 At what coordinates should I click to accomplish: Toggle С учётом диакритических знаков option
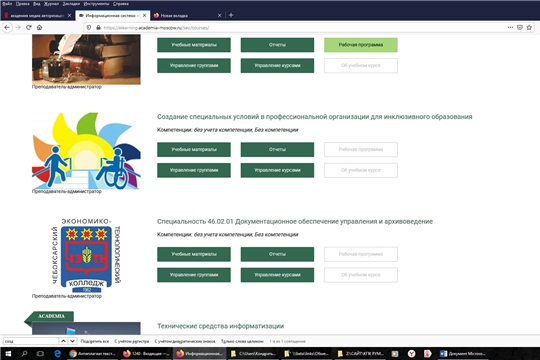coord(185,341)
